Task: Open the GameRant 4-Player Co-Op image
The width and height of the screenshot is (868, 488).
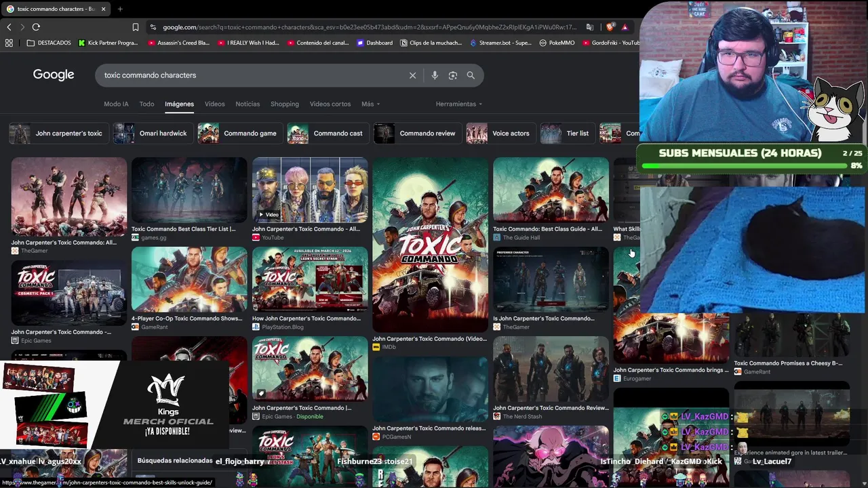Action: click(x=189, y=280)
